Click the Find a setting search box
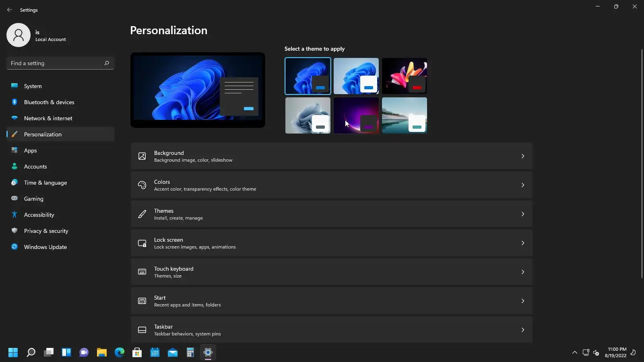The width and height of the screenshot is (644, 362). point(60,63)
